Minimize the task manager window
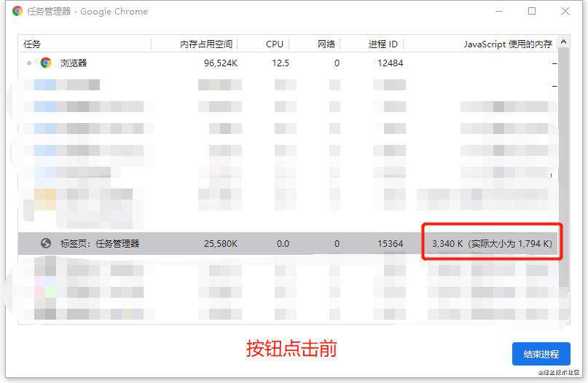588x383 pixels. [499, 11]
